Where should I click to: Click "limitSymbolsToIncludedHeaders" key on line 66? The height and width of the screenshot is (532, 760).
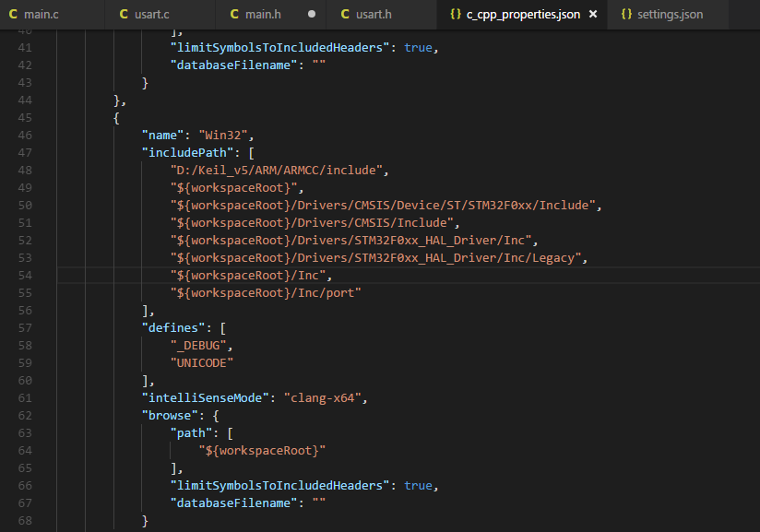pos(279,486)
